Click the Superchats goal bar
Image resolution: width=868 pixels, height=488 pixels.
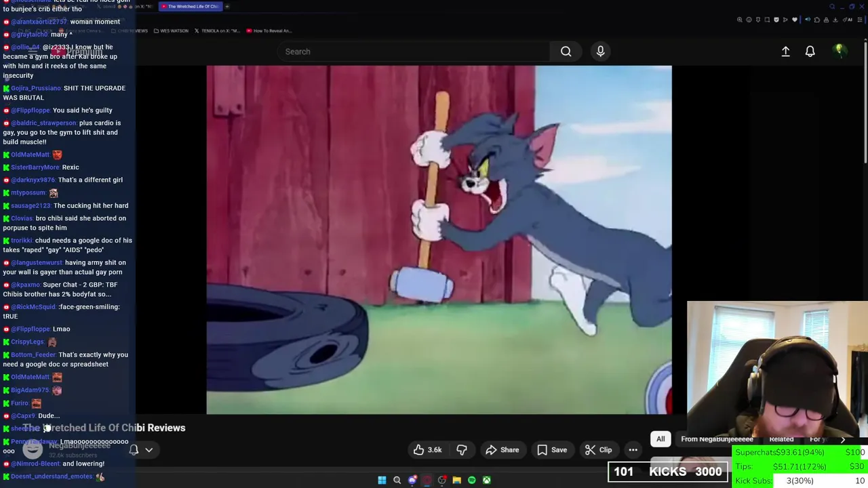point(800,452)
